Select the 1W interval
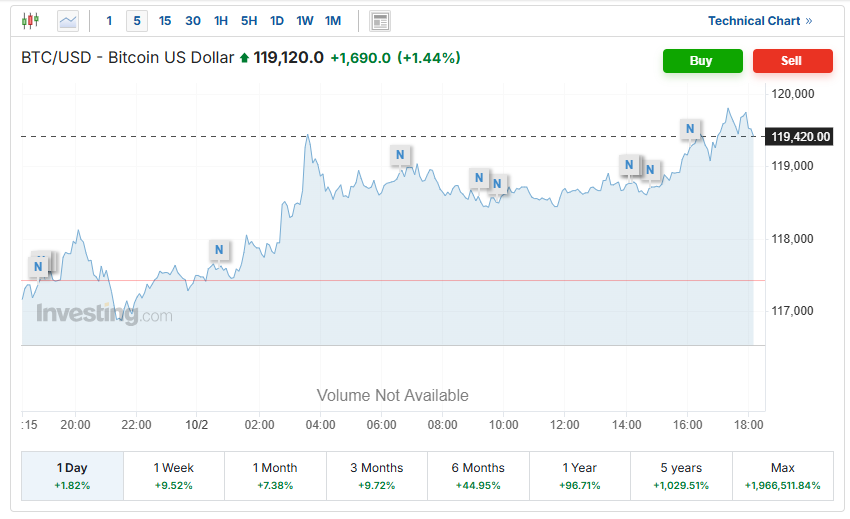The width and height of the screenshot is (850, 519). [305, 21]
